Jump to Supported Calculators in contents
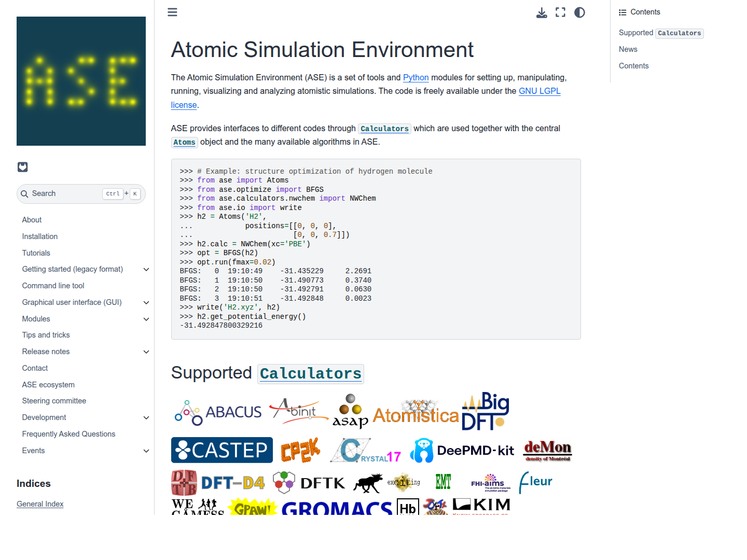 coord(661,33)
